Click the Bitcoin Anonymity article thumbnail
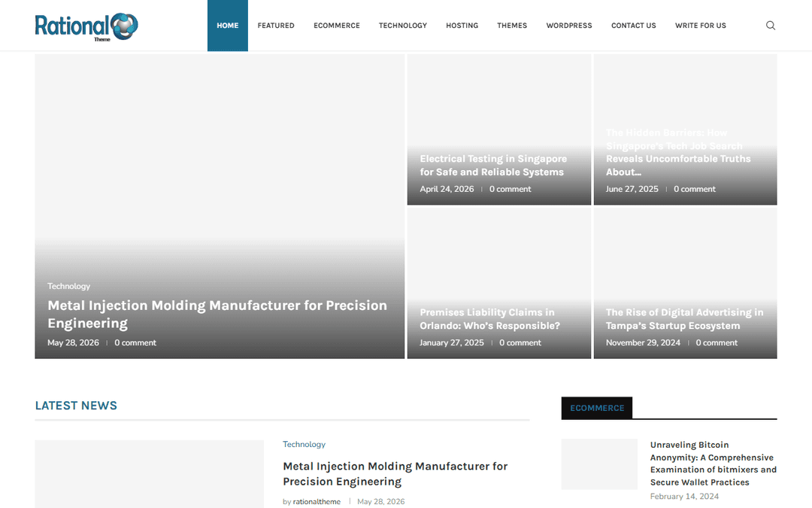812x508 pixels. [x=599, y=464]
